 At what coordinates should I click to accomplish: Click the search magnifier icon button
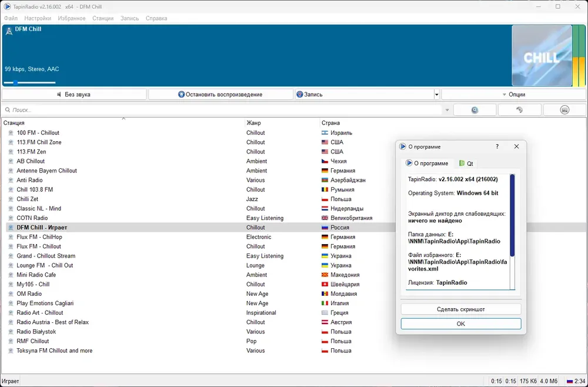(475, 110)
